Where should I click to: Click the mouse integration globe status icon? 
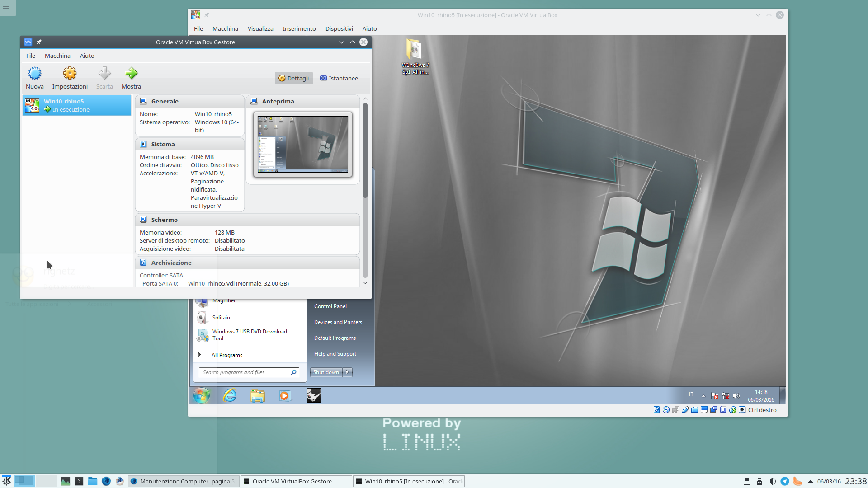click(732, 410)
